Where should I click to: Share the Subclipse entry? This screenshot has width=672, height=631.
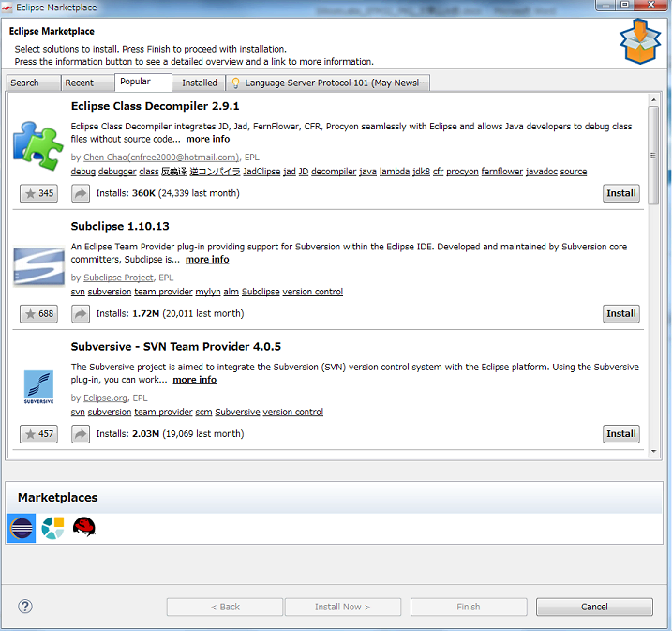pos(81,314)
